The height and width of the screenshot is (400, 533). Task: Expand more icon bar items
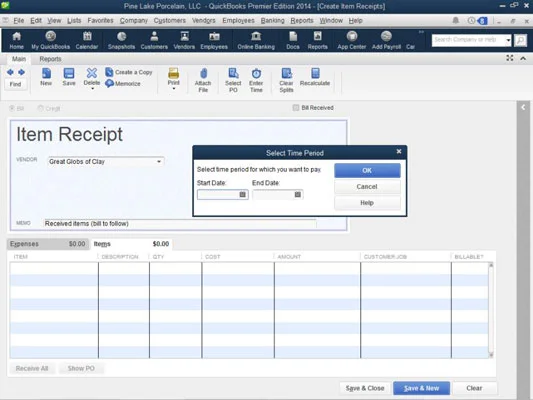point(421,32)
